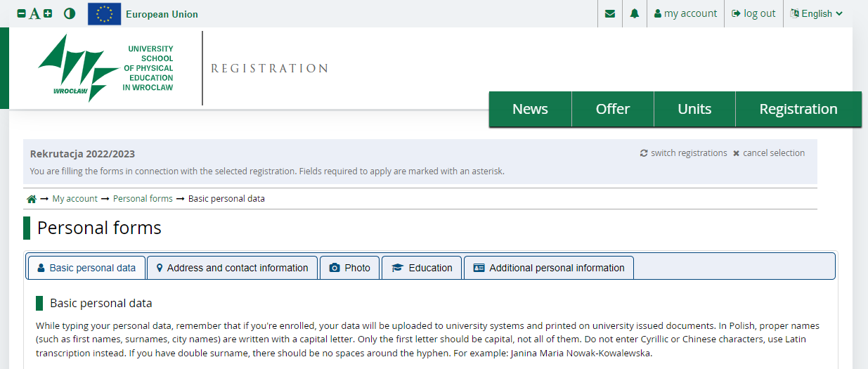Image resolution: width=868 pixels, height=369 pixels.
Task: Reset font size using the A icon
Action: pyautogui.click(x=34, y=13)
